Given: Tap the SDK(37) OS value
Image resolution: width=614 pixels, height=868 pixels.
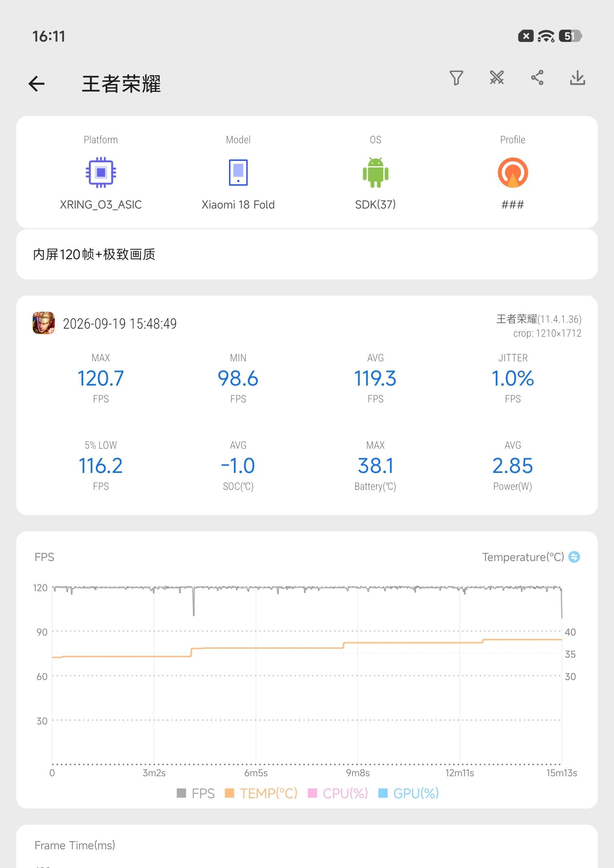Looking at the screenshot, I should tap(375, 205).
